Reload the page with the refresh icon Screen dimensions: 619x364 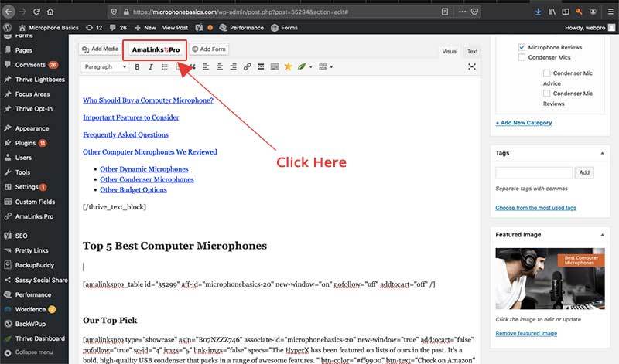point(36,12)
